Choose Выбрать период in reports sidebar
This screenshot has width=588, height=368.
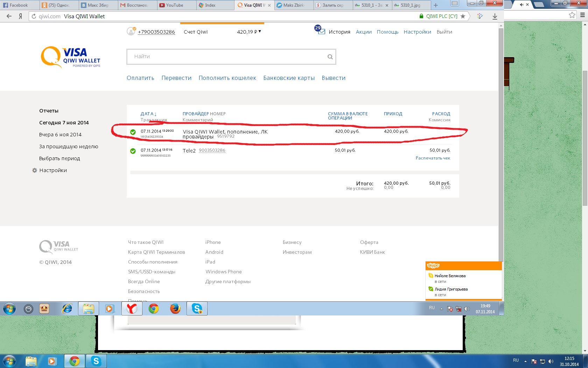pos(59,158)
